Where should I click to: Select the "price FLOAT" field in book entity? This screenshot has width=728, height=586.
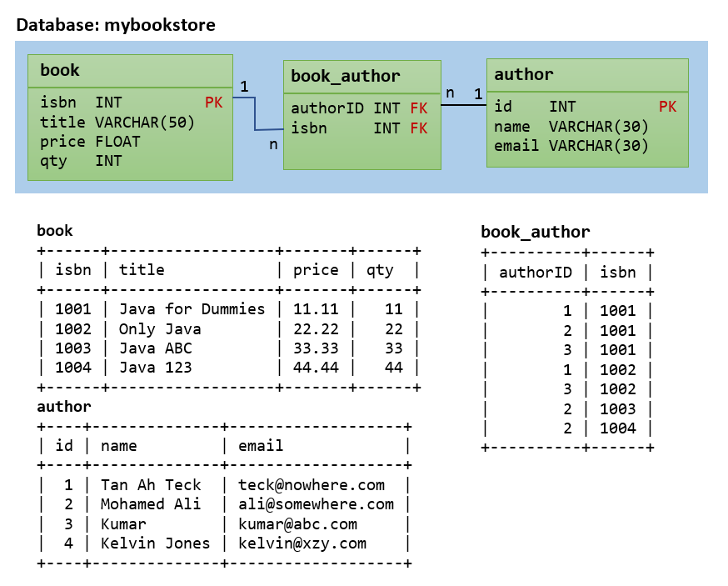(90, 142)
